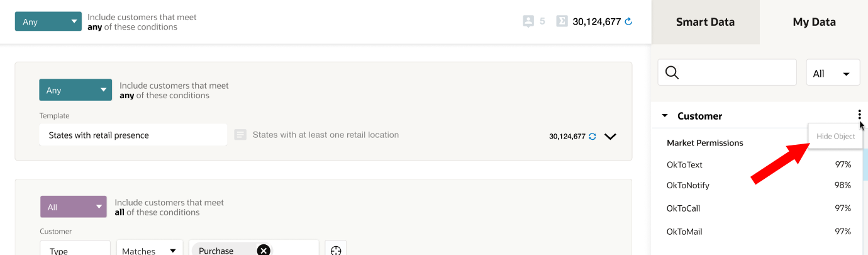The width and height of the screenshot is (868, 255).
Task: Refresh the total customer count at top
Action: click(x=628, y=21)
